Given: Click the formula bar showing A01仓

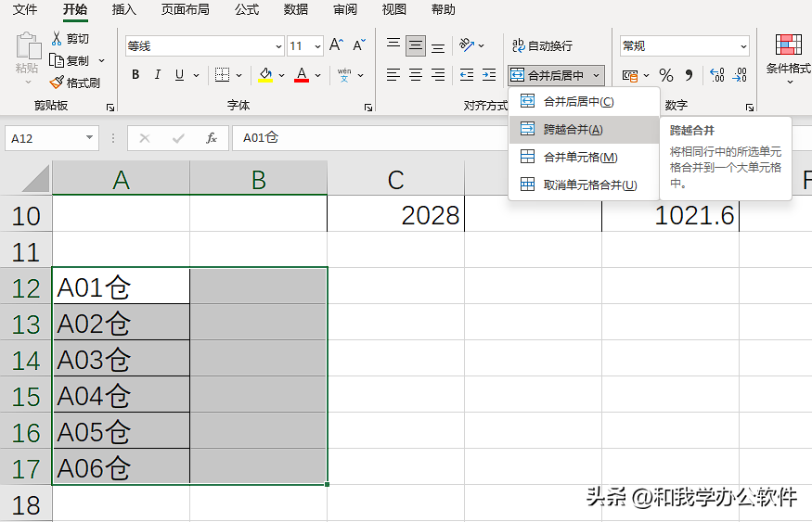Looking at the screenshot, I should click(x=370, y=138).
